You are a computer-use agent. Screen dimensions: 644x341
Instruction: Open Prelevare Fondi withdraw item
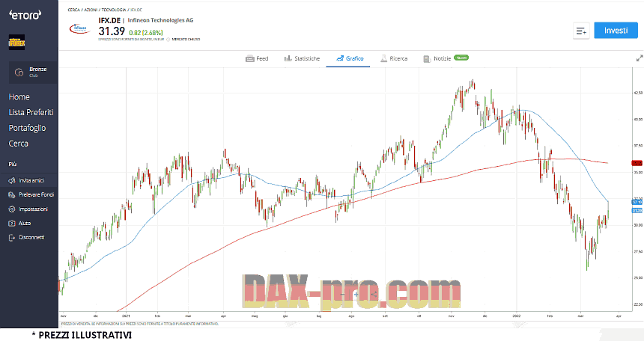click(31, 195)
